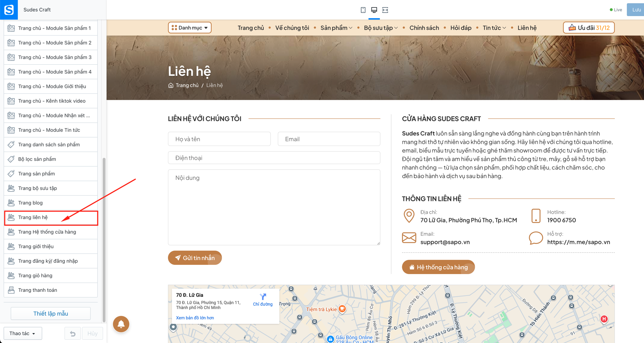This screenshot has height=343, width=644.
Task: Click the hotline number 1900 6750
Action: (x=561, y=220)
